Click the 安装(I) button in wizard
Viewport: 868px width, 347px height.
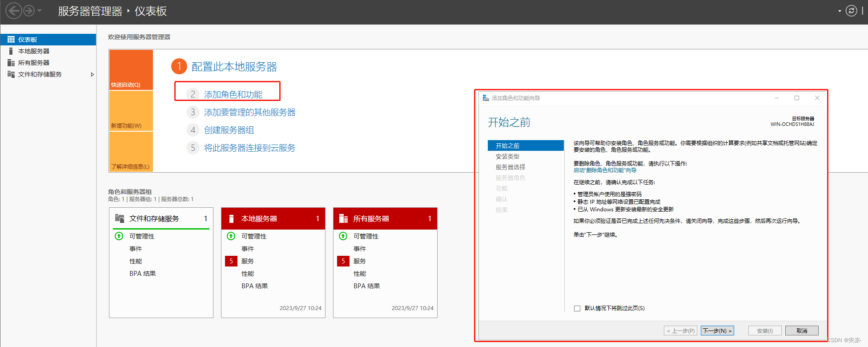(765, 331)
